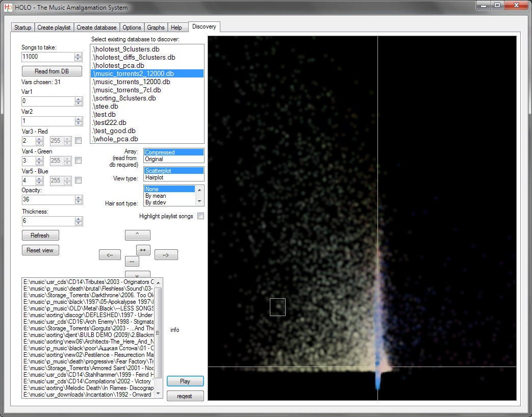Select music_torrents_12000.db database

pos(147,82)
